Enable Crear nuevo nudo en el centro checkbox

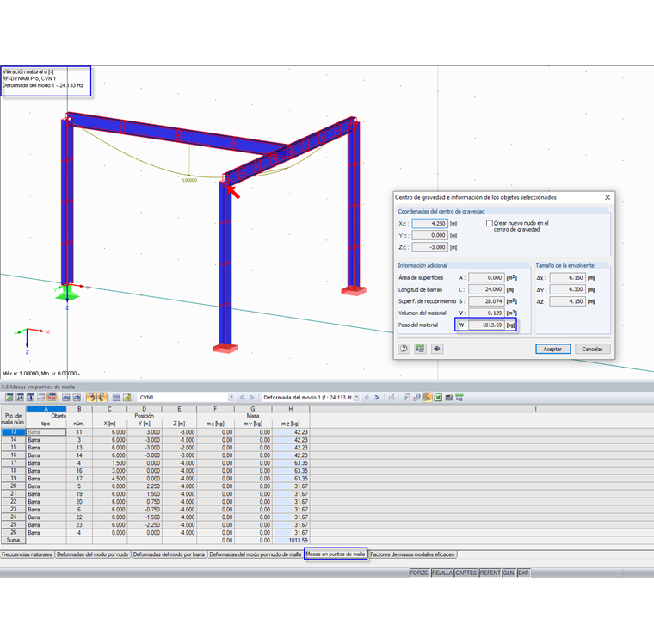point(490,223)
